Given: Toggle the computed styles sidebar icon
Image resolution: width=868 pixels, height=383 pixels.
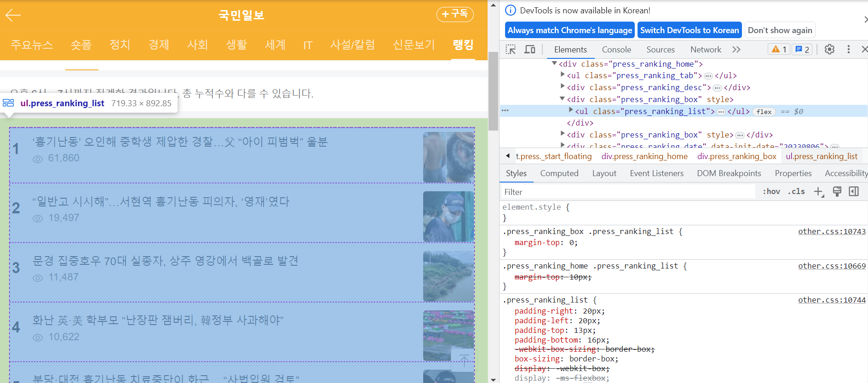Looking at the screenshot, I should tap(854, 192).
